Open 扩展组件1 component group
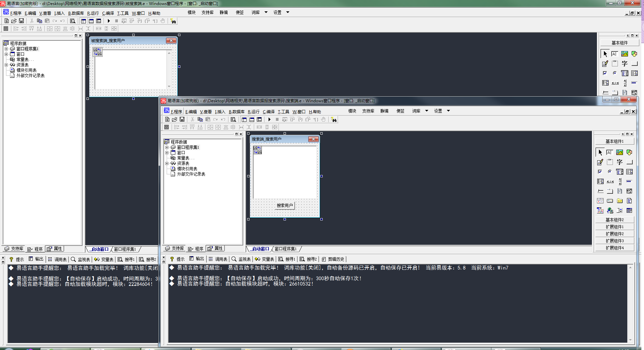 tap(615, 227)
